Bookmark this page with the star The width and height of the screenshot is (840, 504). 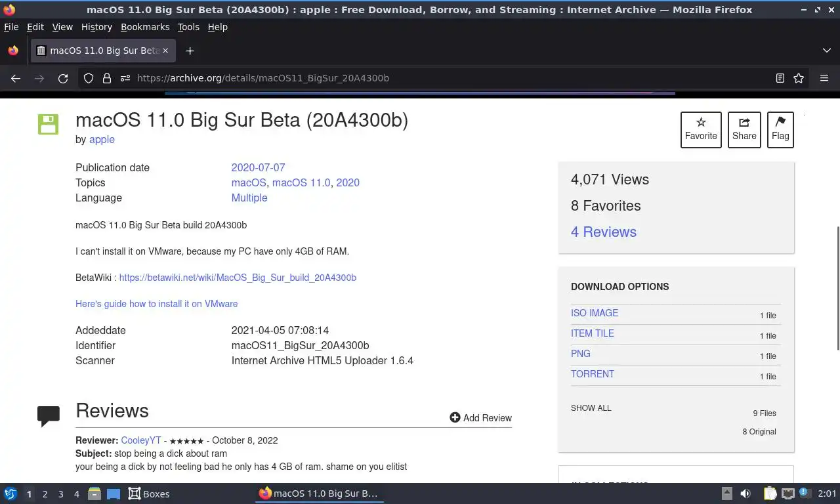point(799,78)
